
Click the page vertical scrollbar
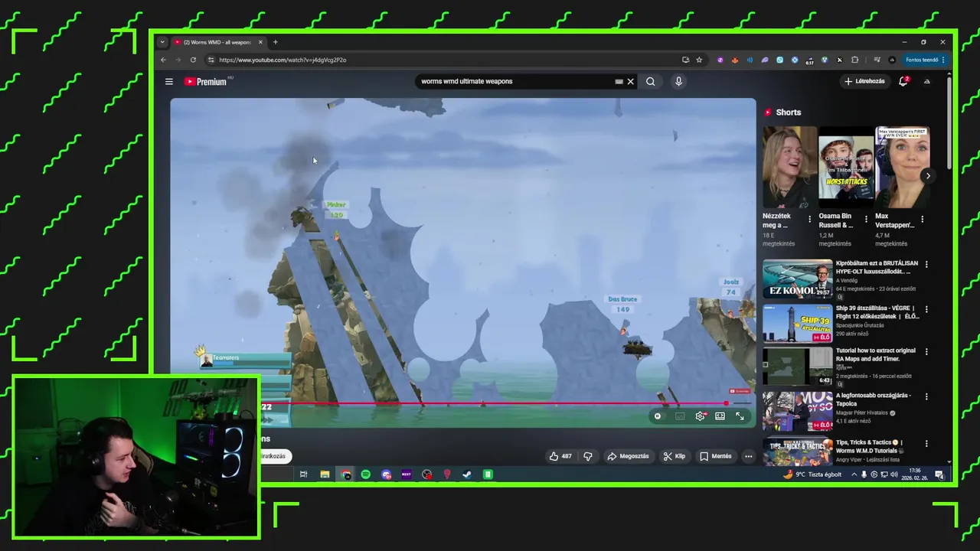(x=949, y=122)
